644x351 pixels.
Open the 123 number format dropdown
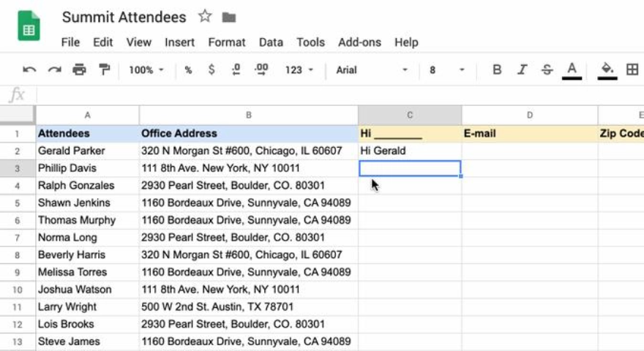coord(299,70)
